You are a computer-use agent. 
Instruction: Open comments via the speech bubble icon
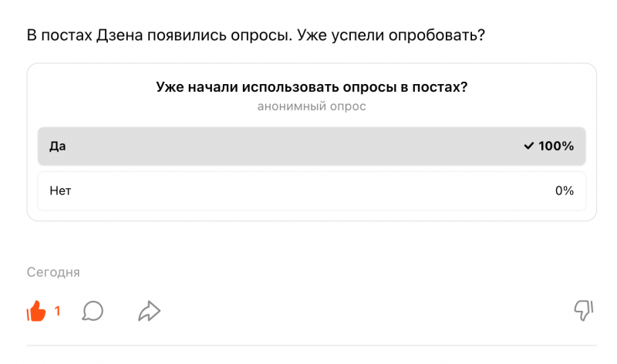click(x=93, y=312)
